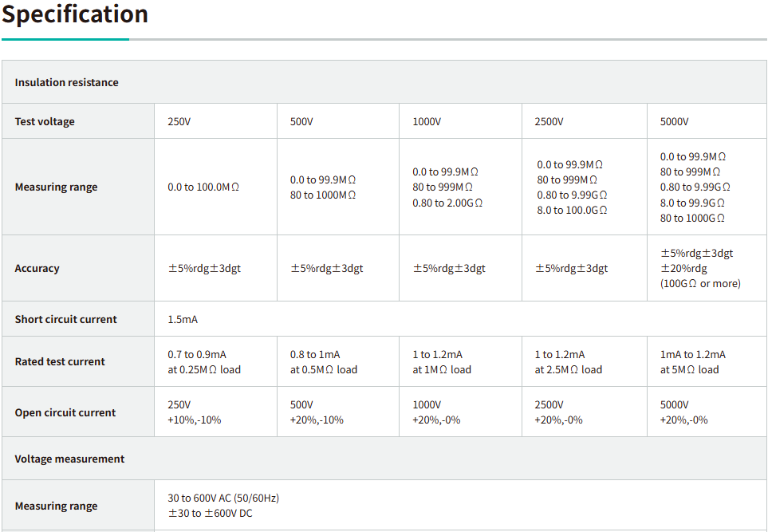Click the Open circuit current label
Screen dimensions: 768x532
pyautogui.click(x=65, y=412)
